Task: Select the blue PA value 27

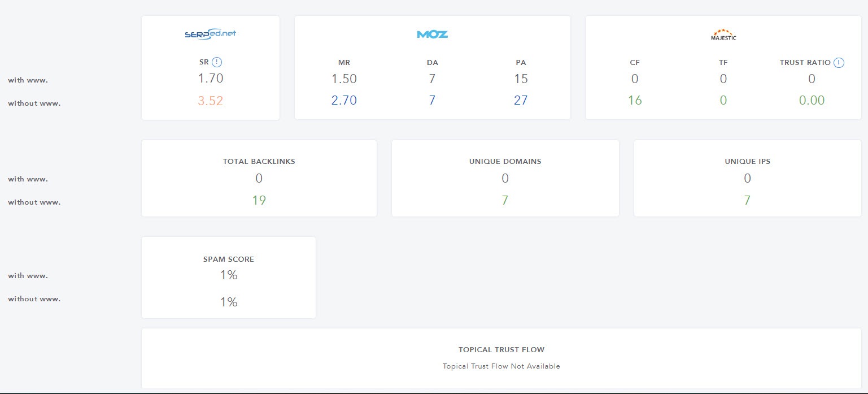Action: coord(520,101)
